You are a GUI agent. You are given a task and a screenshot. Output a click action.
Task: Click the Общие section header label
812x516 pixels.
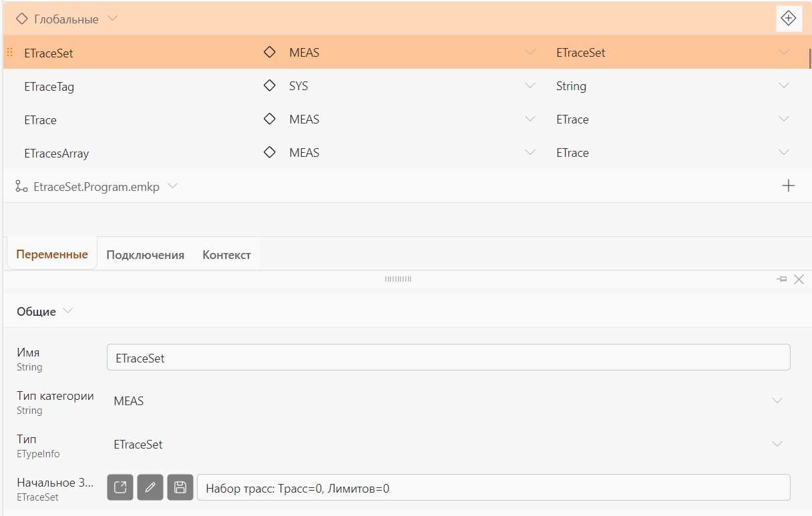36,312
